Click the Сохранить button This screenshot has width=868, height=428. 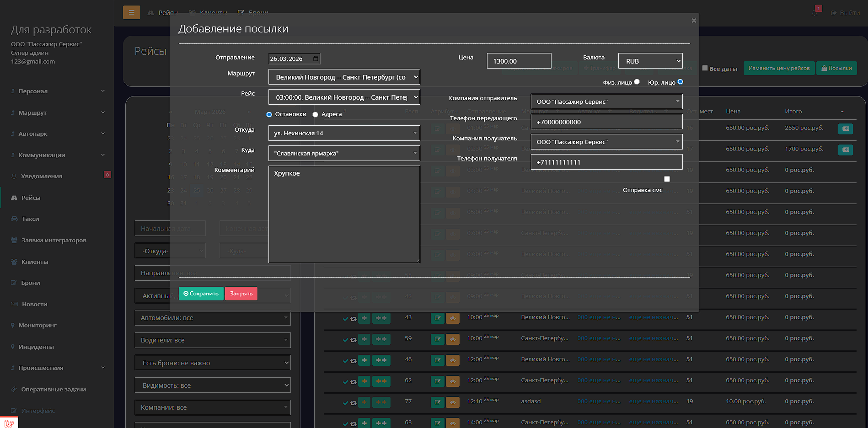pos(201,294)
